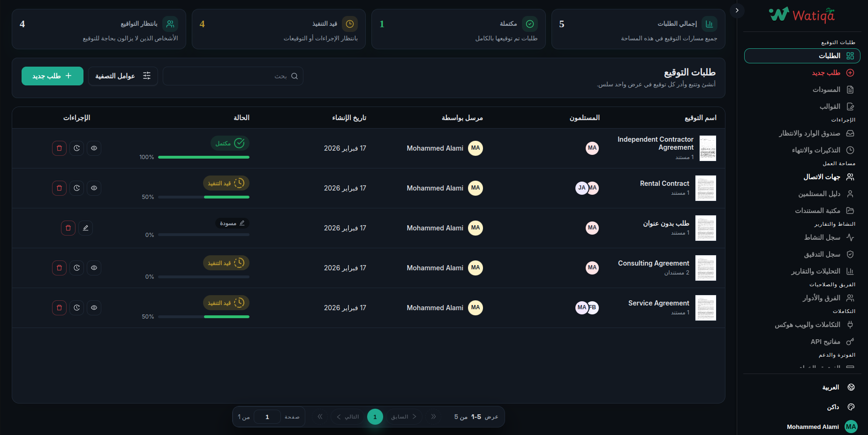868x435 pixels.
Task: Jump to last page with double chevron
Action: pos(319,416)
